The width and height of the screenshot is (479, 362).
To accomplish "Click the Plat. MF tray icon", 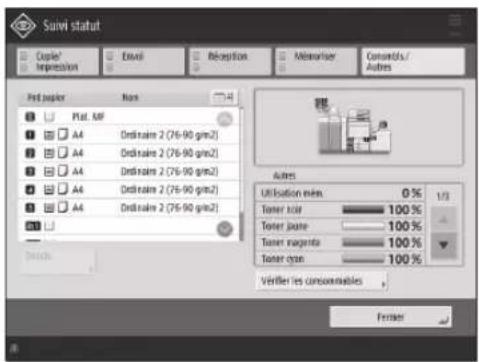I will pyautogui.click(x=49, y=117).
